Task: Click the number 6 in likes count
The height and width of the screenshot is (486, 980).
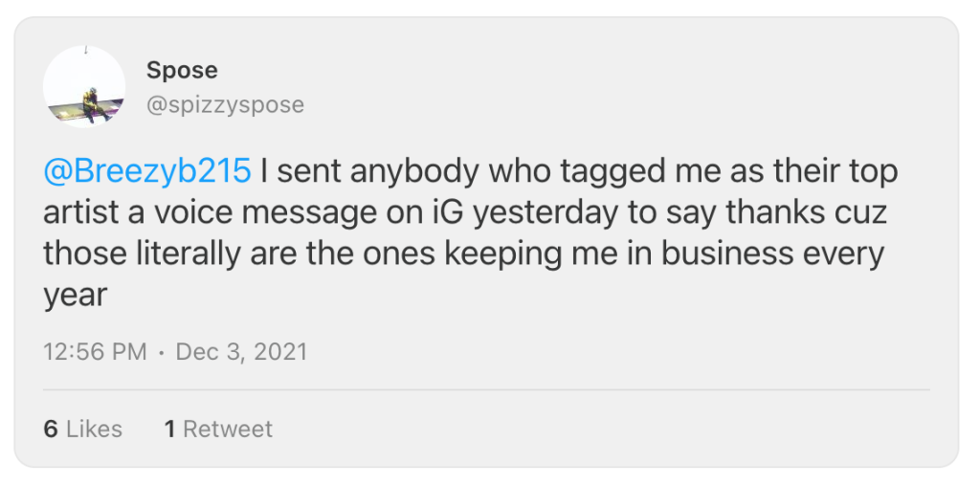Action: point(51,429)
